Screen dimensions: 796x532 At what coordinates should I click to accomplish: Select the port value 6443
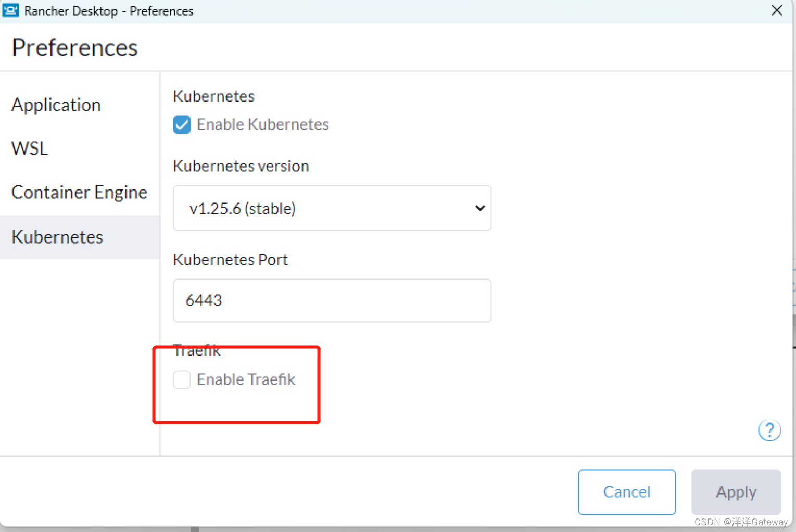204,300
